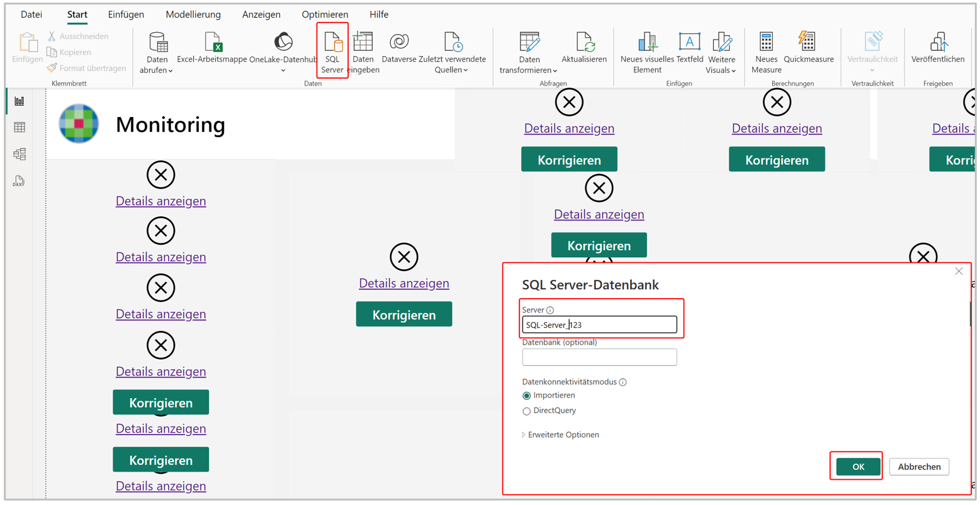Click the Server name input field
The image size is (980, 505).
coord(599,325)
